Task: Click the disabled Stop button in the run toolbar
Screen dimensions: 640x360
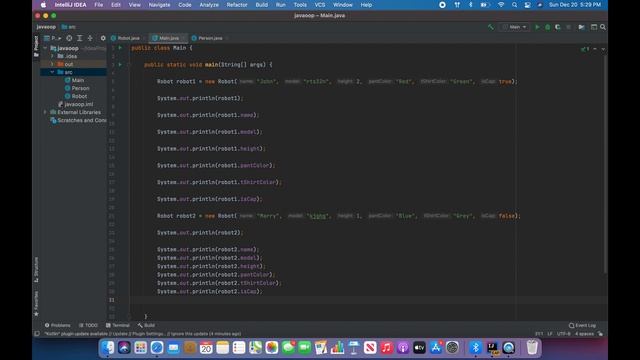Action: (568, 27)
